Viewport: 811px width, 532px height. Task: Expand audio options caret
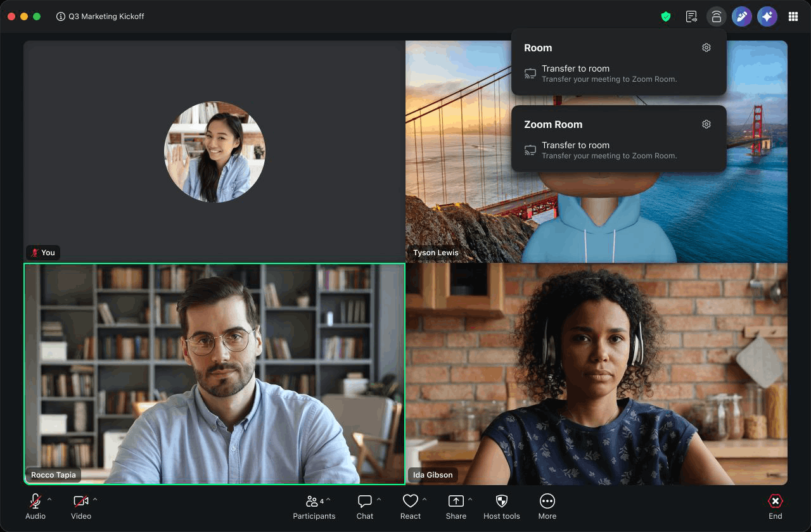click(49, 500)
